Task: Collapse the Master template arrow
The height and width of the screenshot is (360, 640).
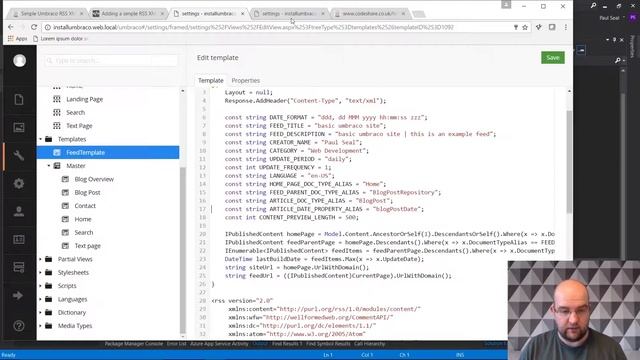Action: click(x=49, y=166)
